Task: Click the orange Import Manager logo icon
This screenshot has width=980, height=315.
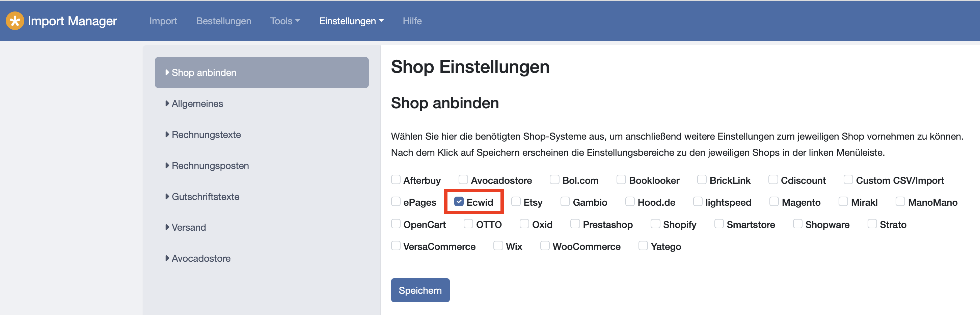Action: point(15,21)
